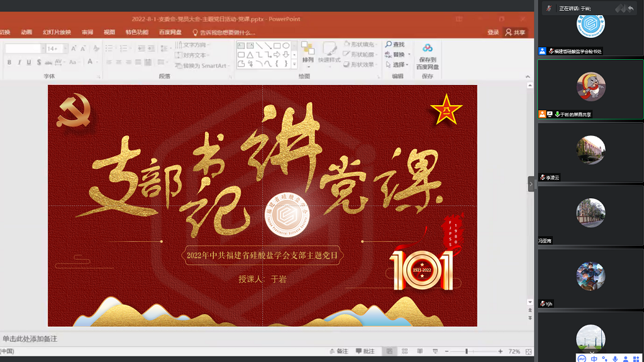Select the triangle shape in gallery

pos(250,54)
